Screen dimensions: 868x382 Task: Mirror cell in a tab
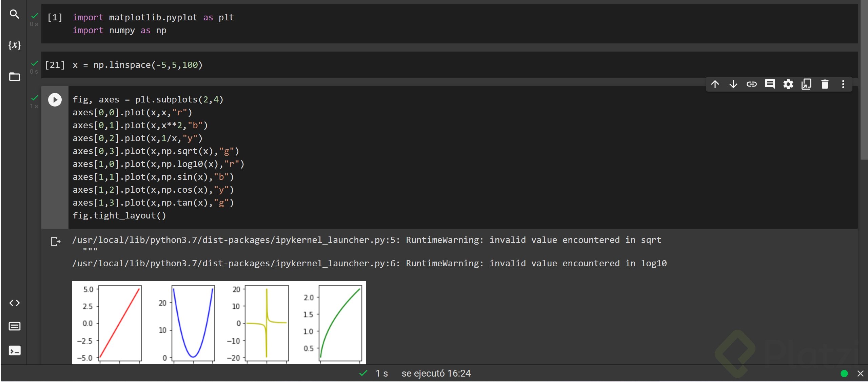(x=806, y=84)
